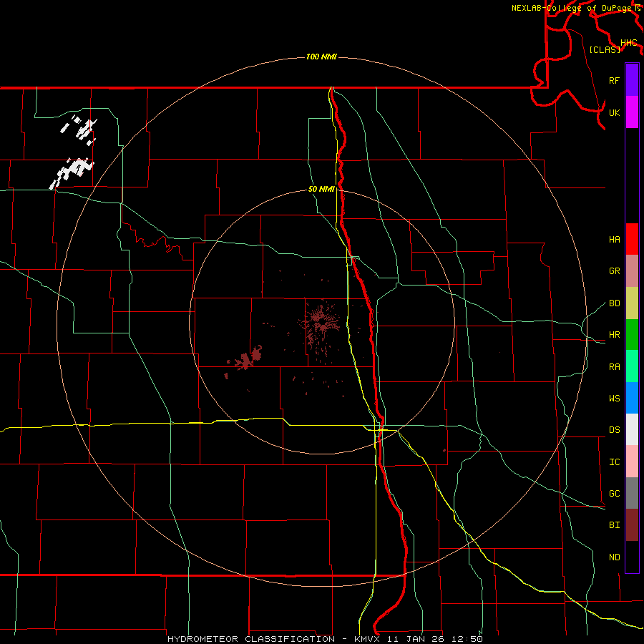The image size is (644, 644).
Task: Click the DS legend label
Action: (x=614, y=430)
